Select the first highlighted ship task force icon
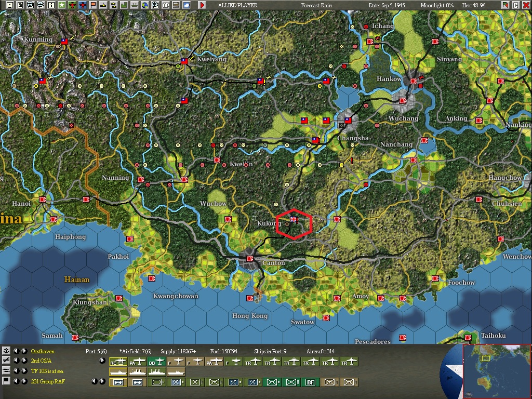 [x=118, y=372]
